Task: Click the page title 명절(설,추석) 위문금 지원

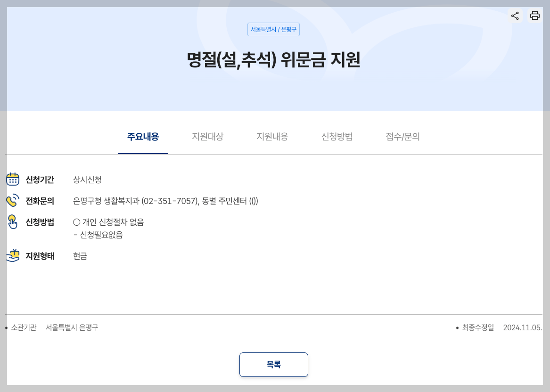Action: (x=274, y=60)
